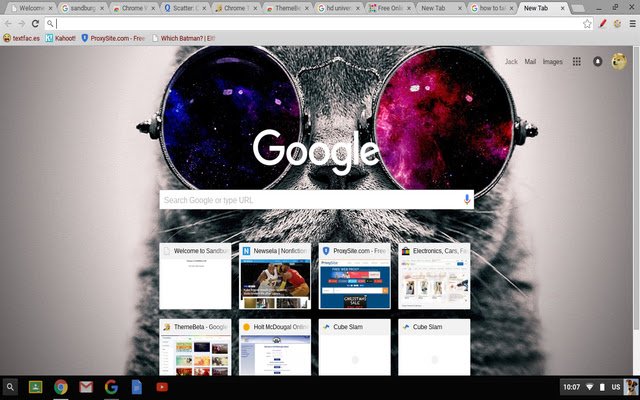This screenshot has height=400, width=640.
Task: Click the Jack profile link
Action: pos(511,62)
